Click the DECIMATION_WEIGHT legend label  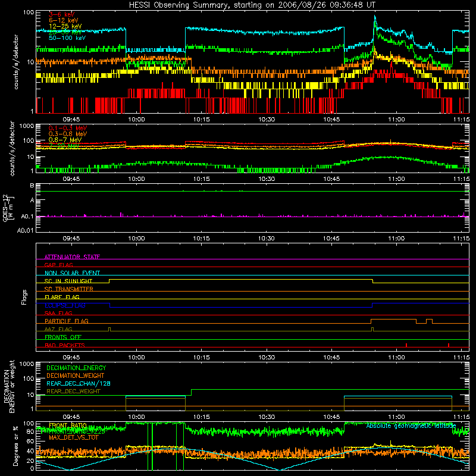tap(76, 375)
